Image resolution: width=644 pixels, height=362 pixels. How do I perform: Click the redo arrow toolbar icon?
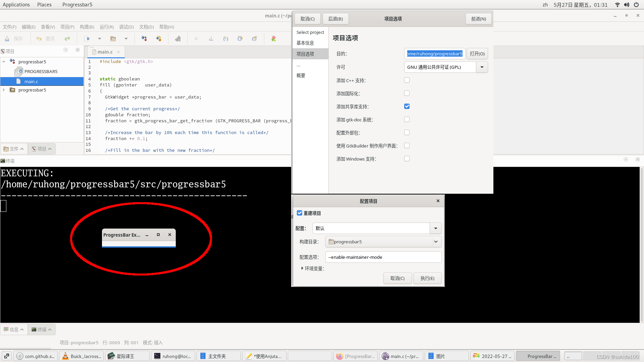pyautogui.click(x=67, y=39)
